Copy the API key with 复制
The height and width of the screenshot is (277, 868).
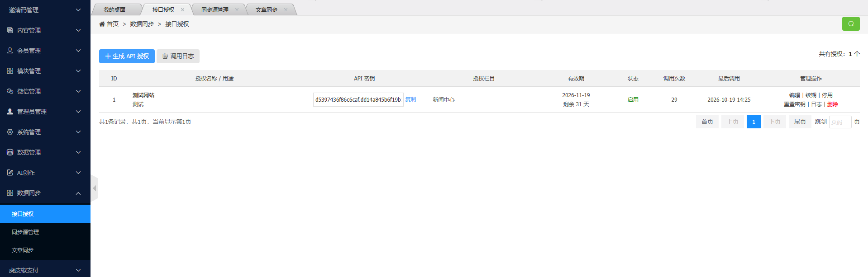[x=410, y=99]
